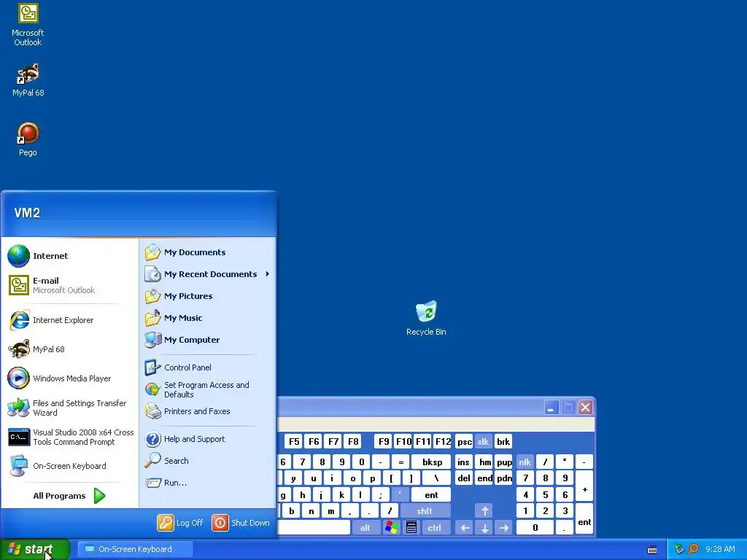Open Set Program Access and Defaults
This screenshot has width=747, height=560.
tap(207, 389)
